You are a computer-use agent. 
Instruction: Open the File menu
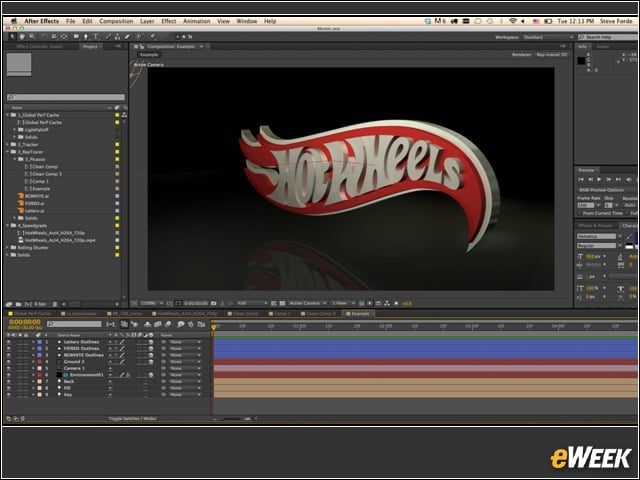point(71,21)
